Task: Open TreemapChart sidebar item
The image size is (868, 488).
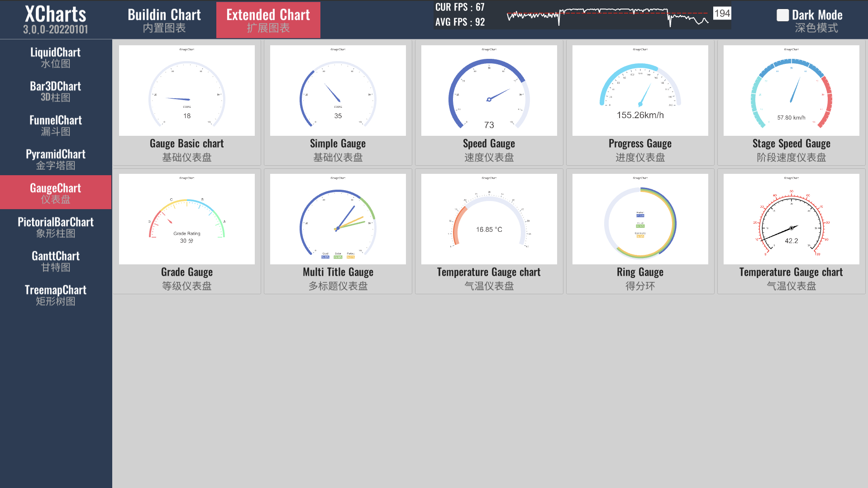Action: click(x=56, y=295)
